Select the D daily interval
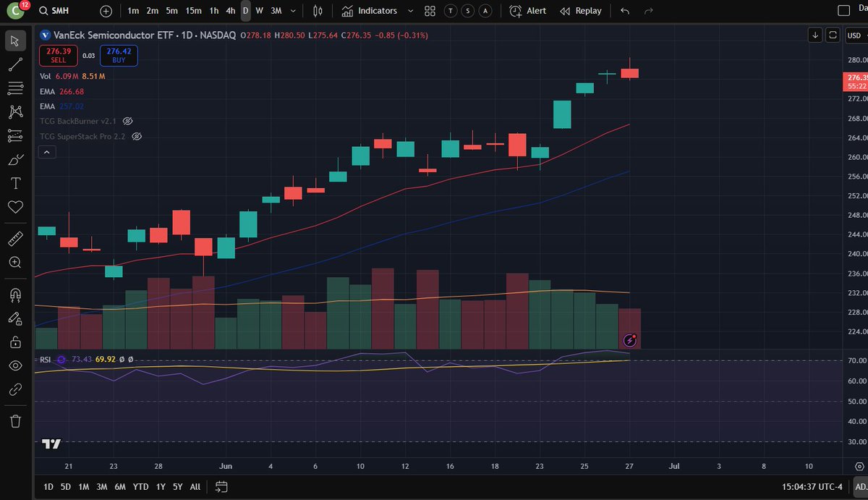Viewport: 868px width, 500px height. [x=245, y=11]
